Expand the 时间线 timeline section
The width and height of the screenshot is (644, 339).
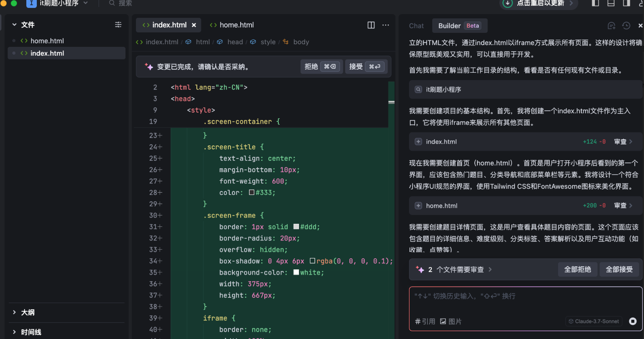point(31,332)
